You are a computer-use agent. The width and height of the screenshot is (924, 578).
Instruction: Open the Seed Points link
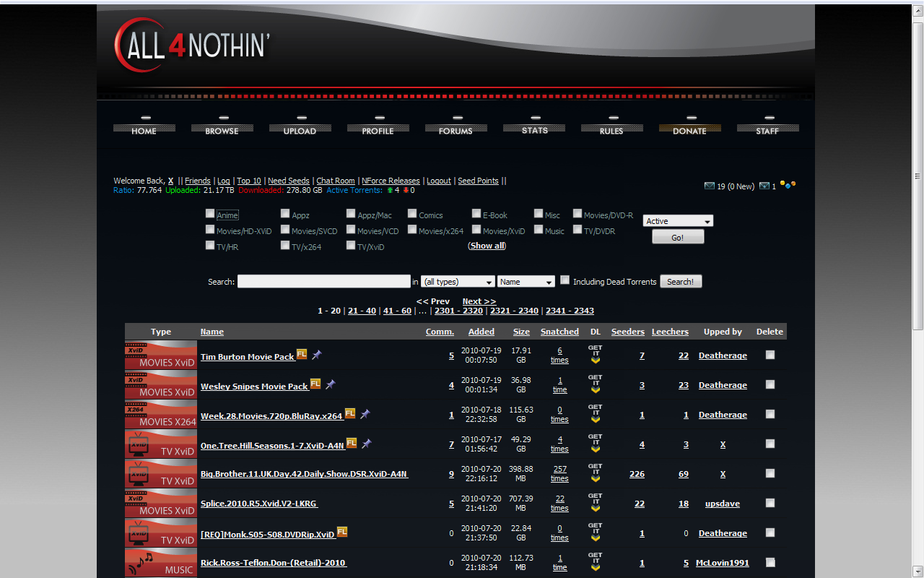(478, 181)
